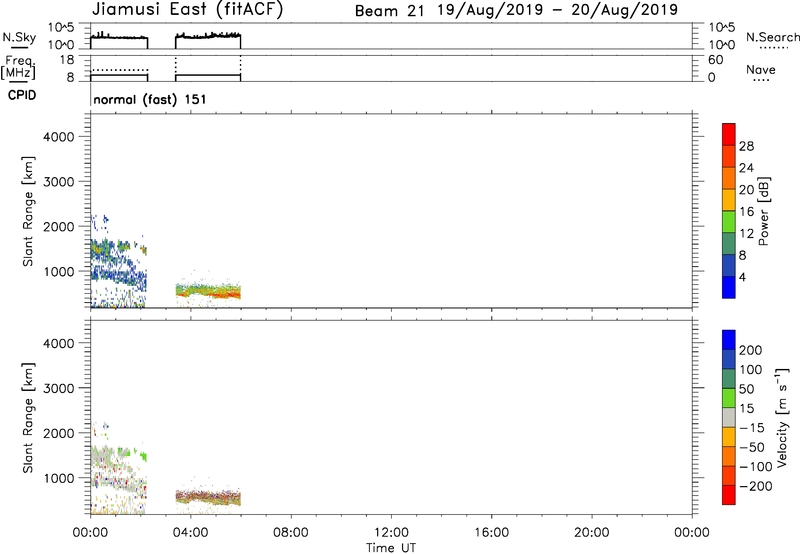Click the light green segment of Power color bar
The height and width of the screenshot is (554, 800).
729,221
